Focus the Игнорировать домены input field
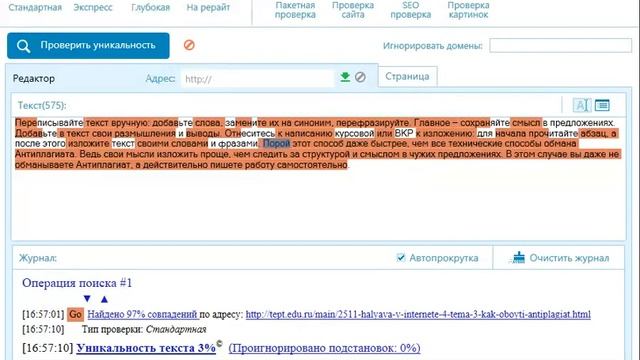This screenshot has width=640, height=360. click(x=560, y=45)
